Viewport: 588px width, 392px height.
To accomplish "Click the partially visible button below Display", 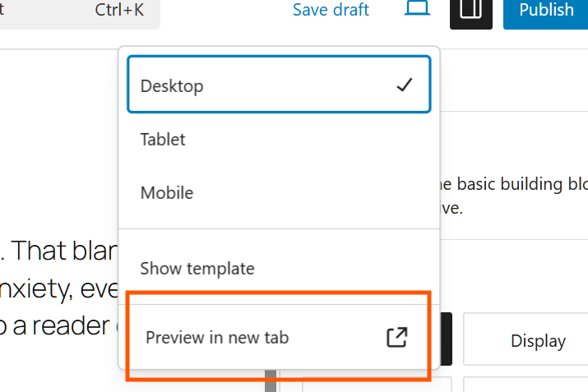I will tap(526, 384).
